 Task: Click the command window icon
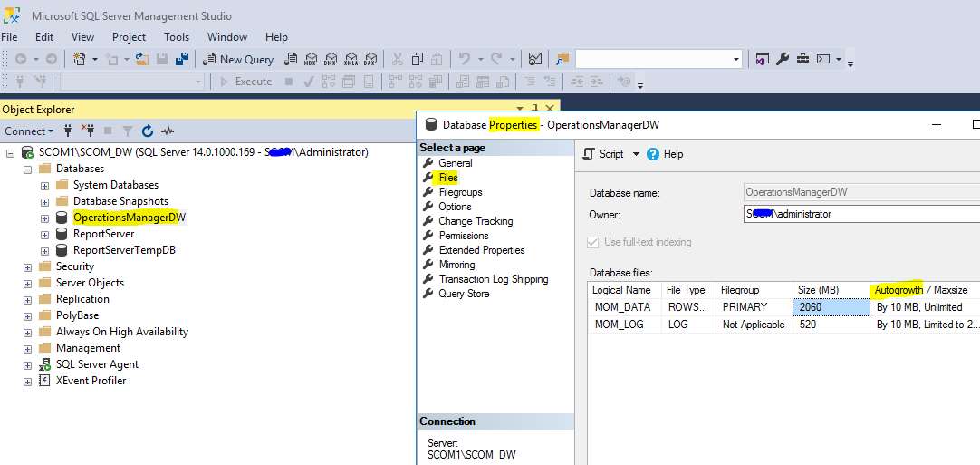823,59
